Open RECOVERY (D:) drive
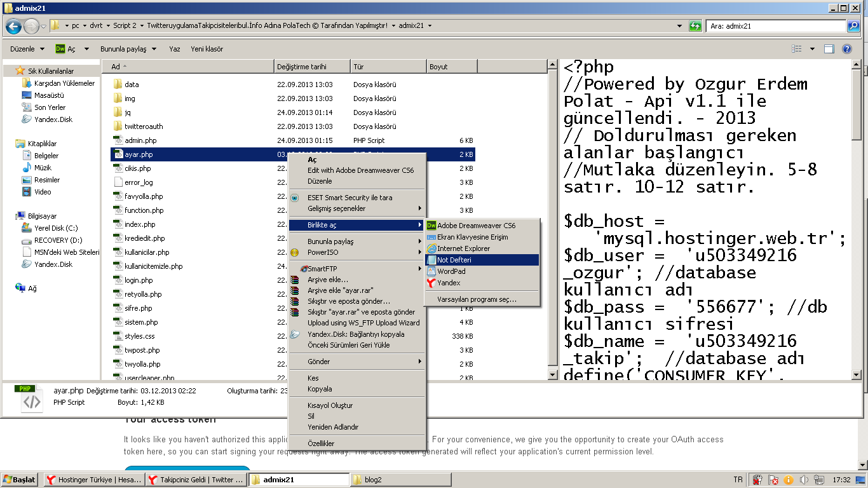 point(58,240)
